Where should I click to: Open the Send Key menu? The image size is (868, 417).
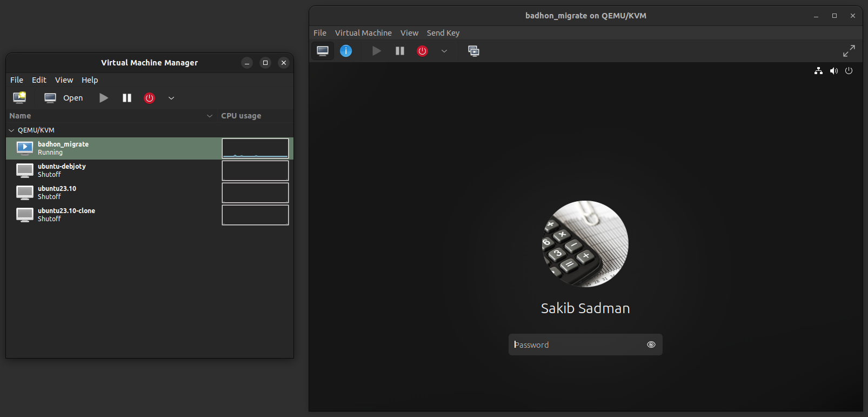pyautogui.click(x=443, y=33)
